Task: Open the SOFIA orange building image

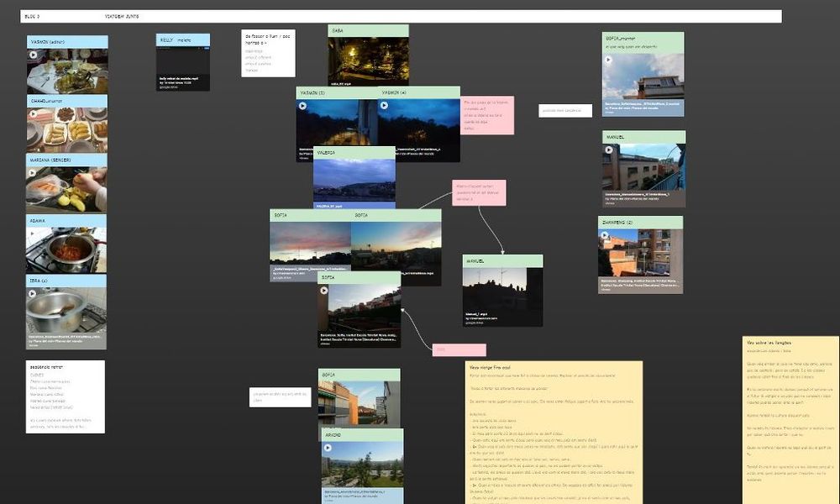Action: pyautogui.click(x=359, y=404)
